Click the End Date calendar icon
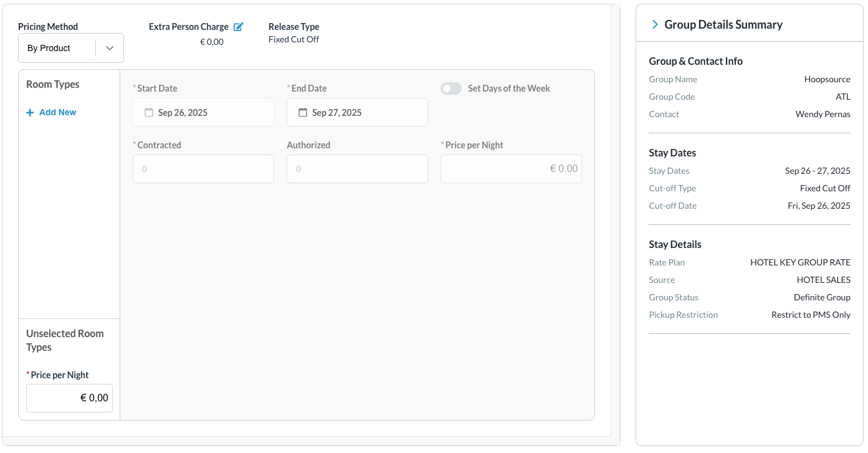Viewport: 868px width, 453px height. click(x=303, y=113)
